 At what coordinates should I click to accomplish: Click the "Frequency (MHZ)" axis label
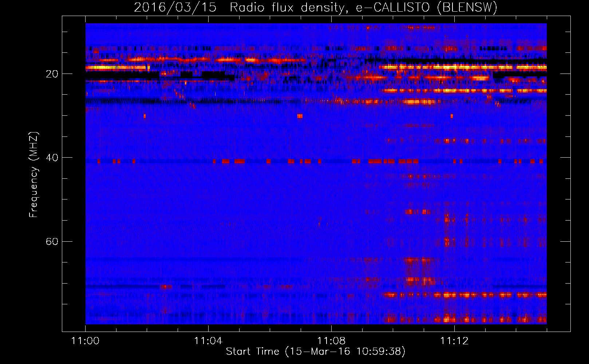click(33, 175)
